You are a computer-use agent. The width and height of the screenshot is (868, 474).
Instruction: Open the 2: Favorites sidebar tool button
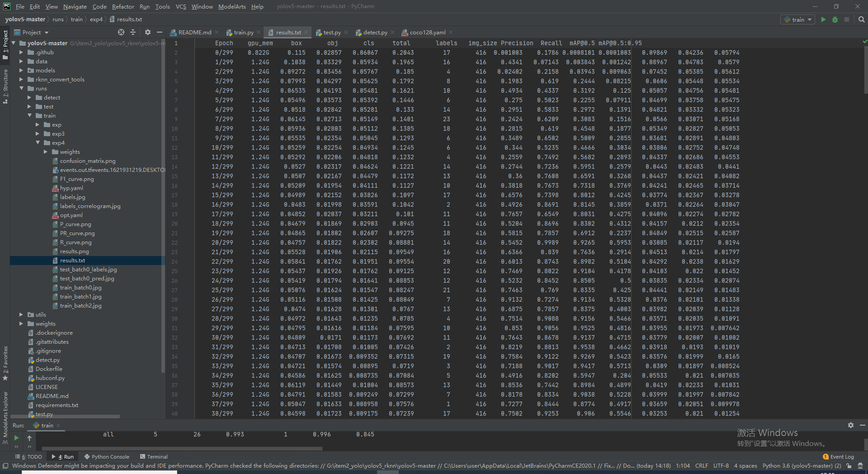(x=5, y=363)
